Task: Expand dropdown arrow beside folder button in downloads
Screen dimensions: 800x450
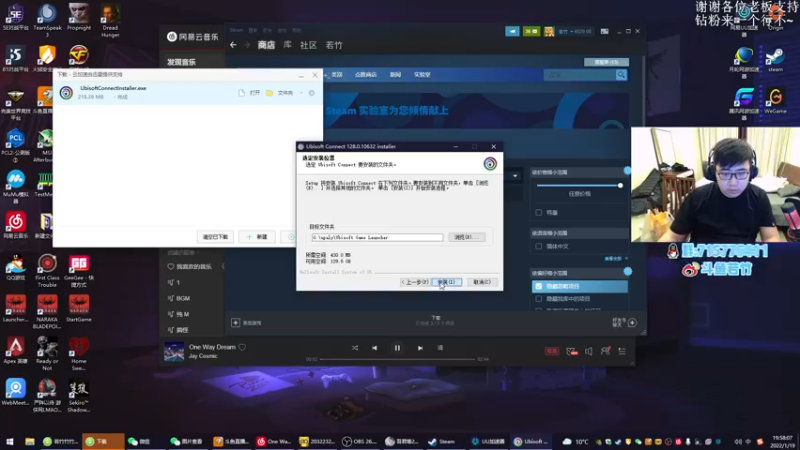Action: pyautogui.click(x=301, y=93)
